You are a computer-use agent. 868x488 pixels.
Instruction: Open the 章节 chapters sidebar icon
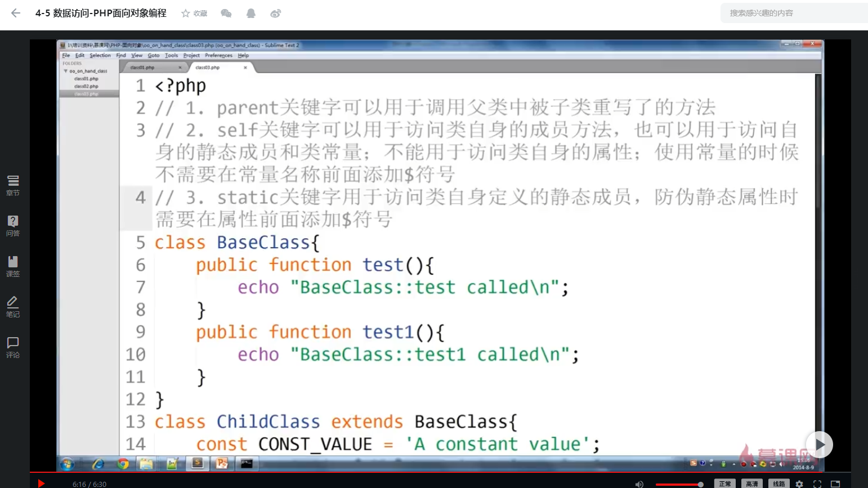pyautogui.click(x=13, y=185)
